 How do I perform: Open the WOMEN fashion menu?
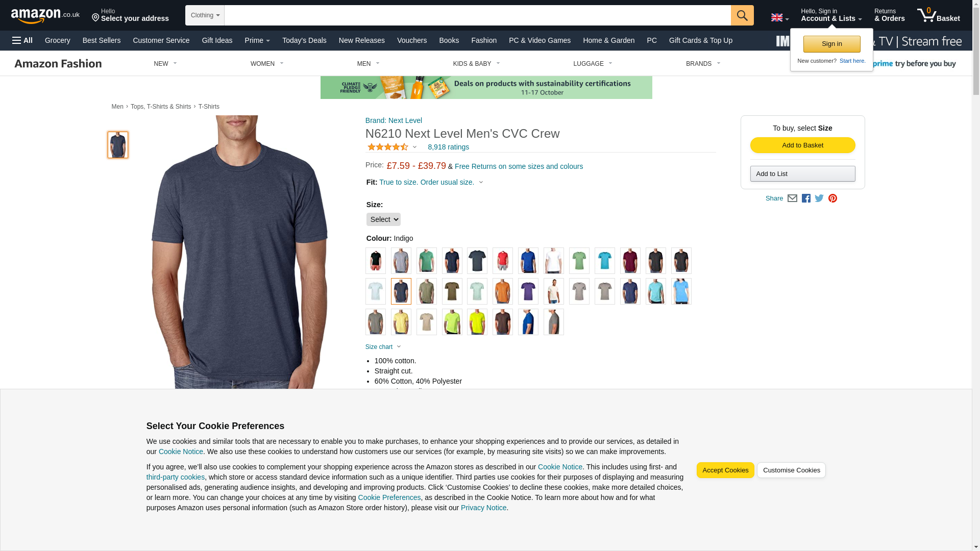(267, 64)
